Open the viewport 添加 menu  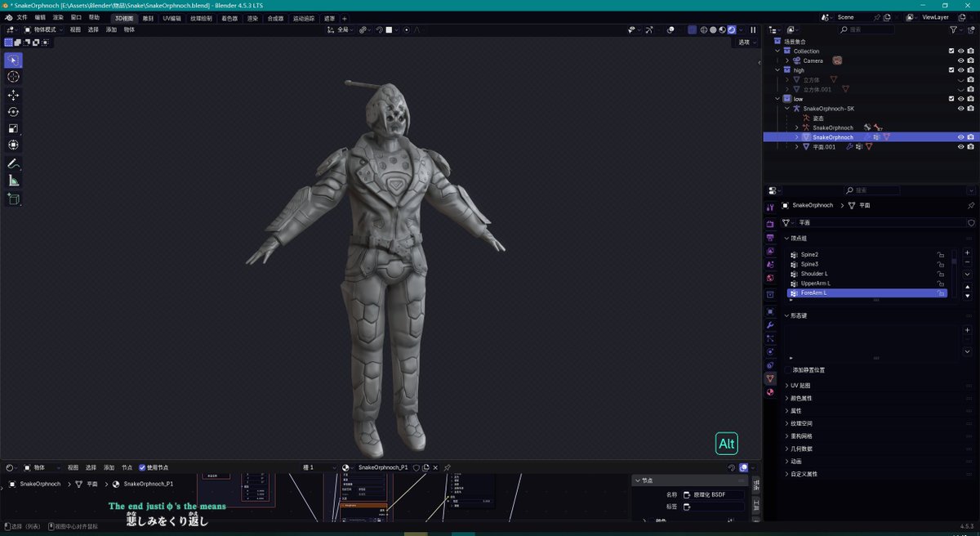pyautogui.click(x=111, y=29)
